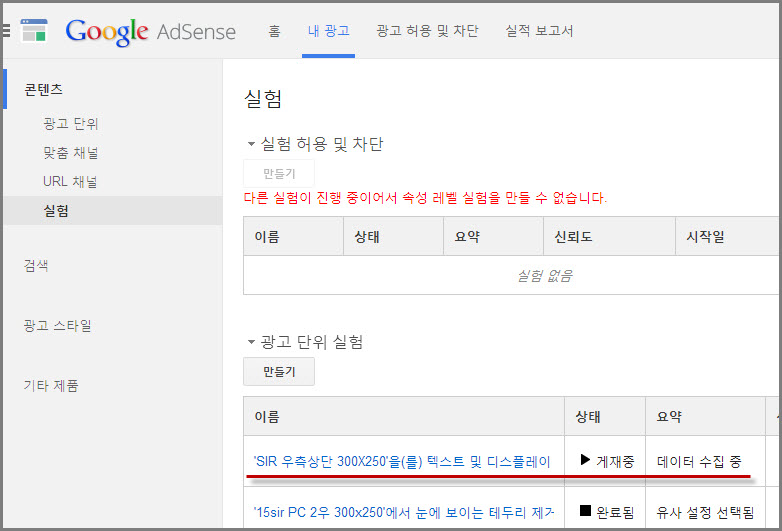This screenshot has width=782, height=531.
Task: Click 만들기 button under 광고 단위 실험
Action: [x=279, y=372]
